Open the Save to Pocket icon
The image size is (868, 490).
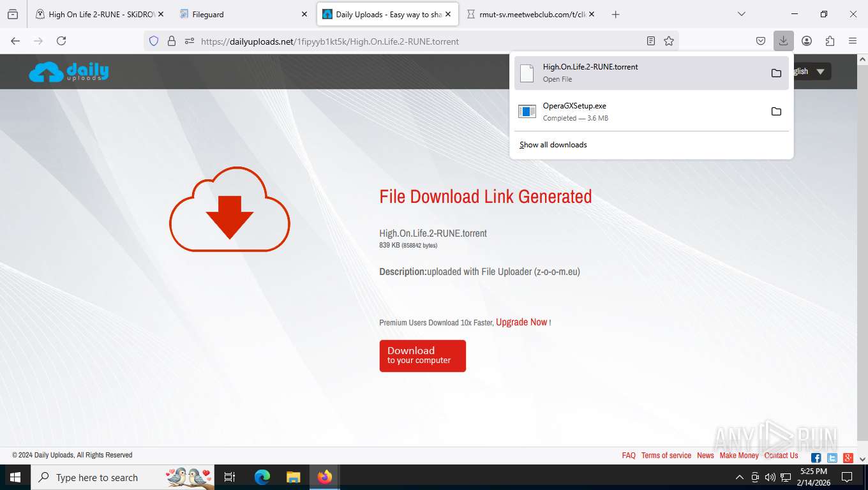pyautogui.click(x=761, y=41)
